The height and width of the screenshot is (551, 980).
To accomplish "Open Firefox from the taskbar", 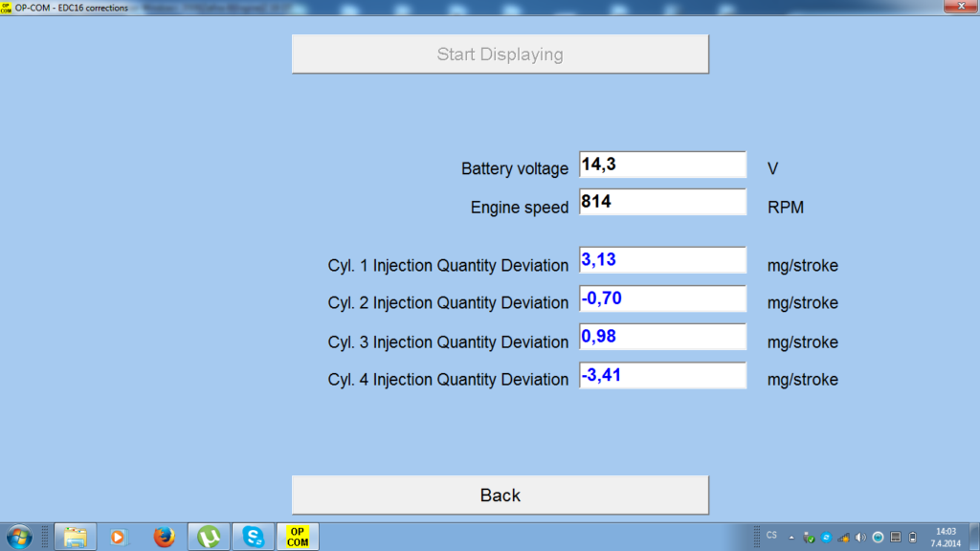I will [x=164, y=537].
